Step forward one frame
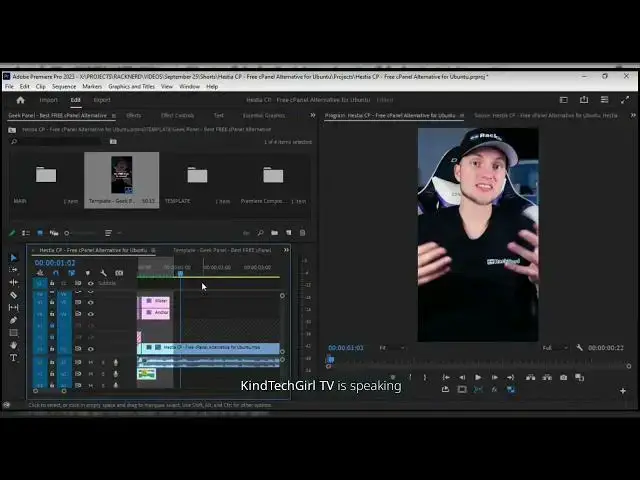640x480 pixels. click(494, 378)
